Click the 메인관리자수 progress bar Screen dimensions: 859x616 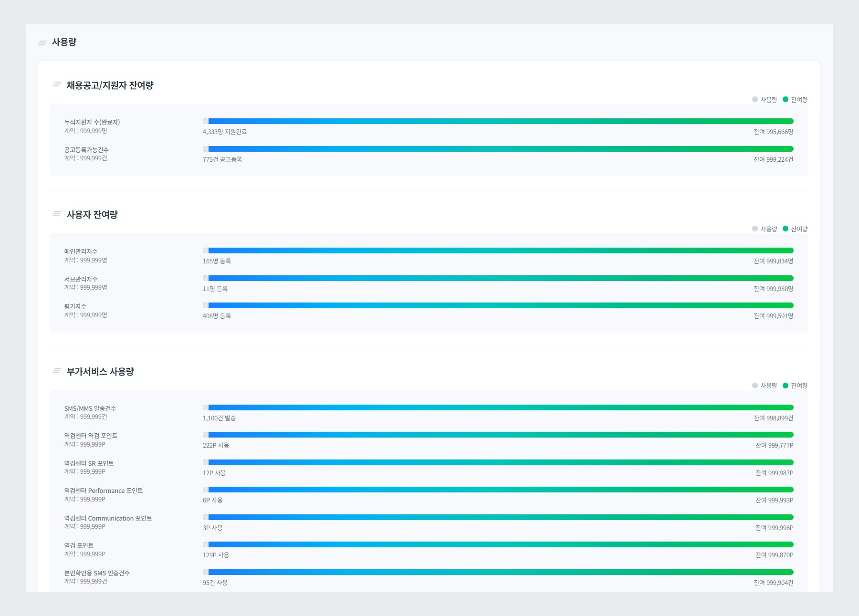point(498,251)
